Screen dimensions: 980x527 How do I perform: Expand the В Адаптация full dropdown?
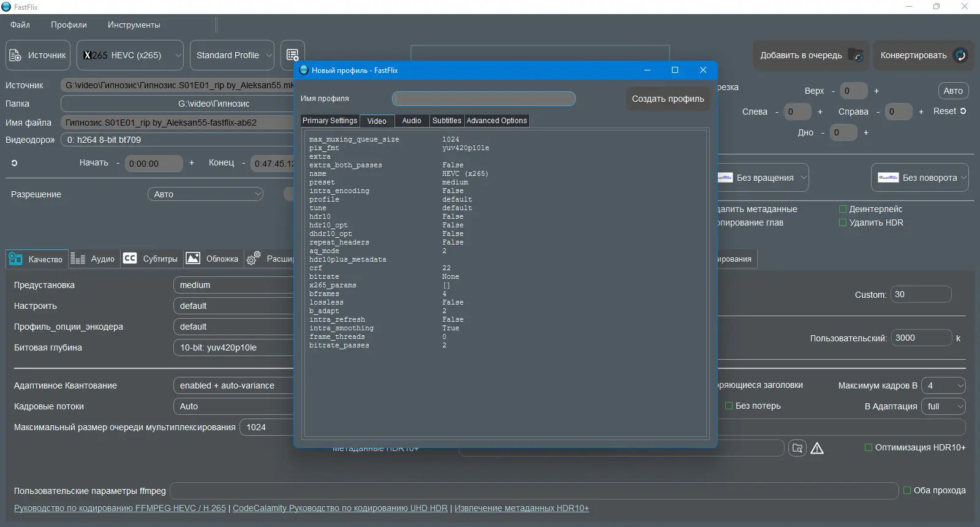[x=943, y=406]
